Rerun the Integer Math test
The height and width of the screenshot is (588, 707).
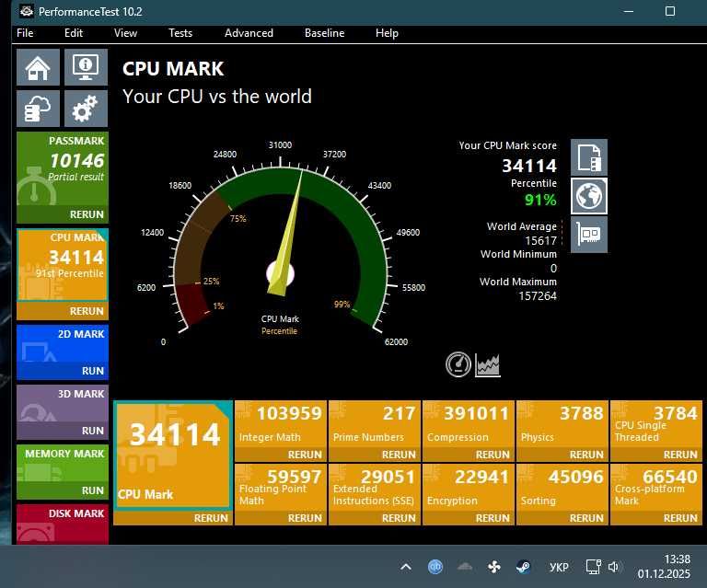[305, 455]
